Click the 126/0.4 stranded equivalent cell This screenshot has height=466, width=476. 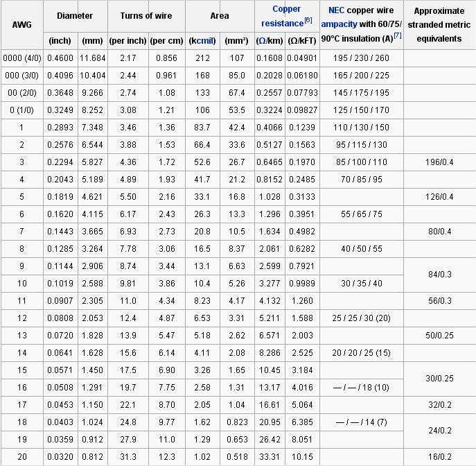[x=439, y=196]
